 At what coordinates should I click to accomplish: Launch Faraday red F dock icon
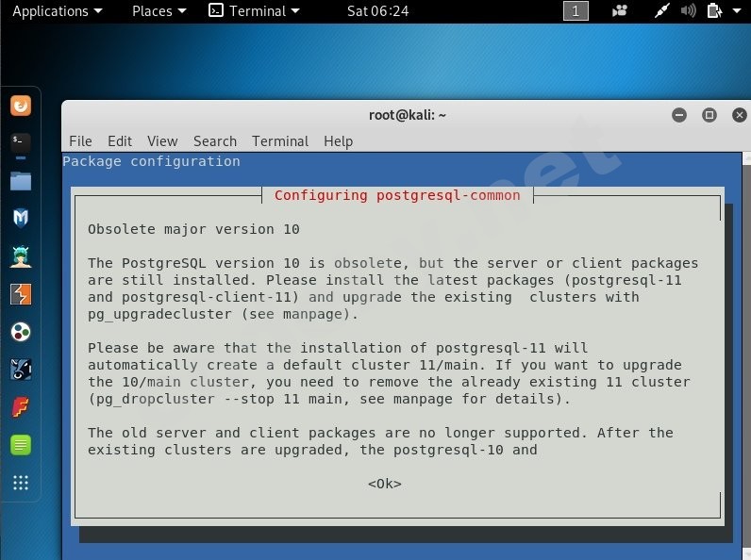pos(21,407)
